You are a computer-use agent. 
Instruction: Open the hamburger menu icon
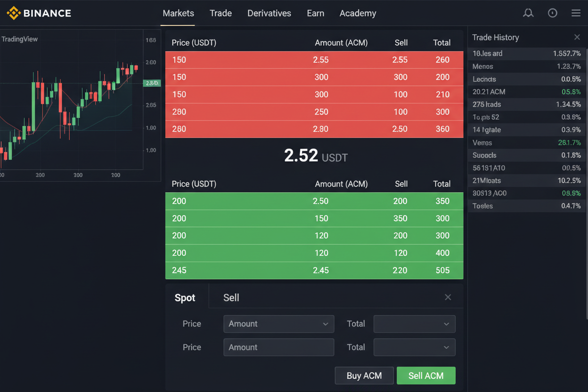(x=576, y=13)
